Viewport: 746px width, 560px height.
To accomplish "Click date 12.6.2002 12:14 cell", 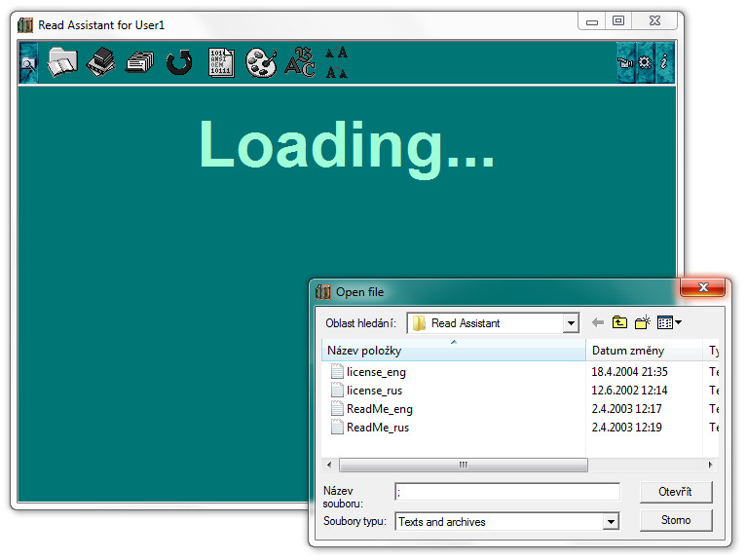I will pos(629,391).
